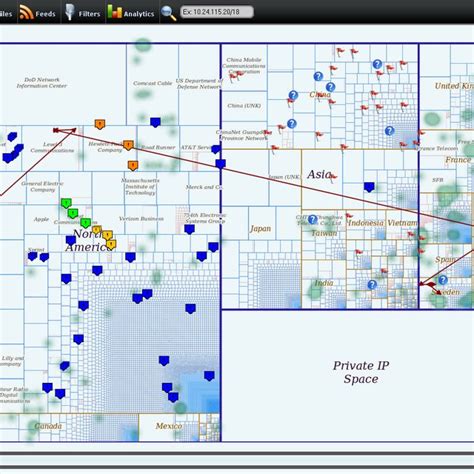This screenshot has height=474, width=474.
Task: Select red flag left of Indonesia label
Action: (349, 218)
